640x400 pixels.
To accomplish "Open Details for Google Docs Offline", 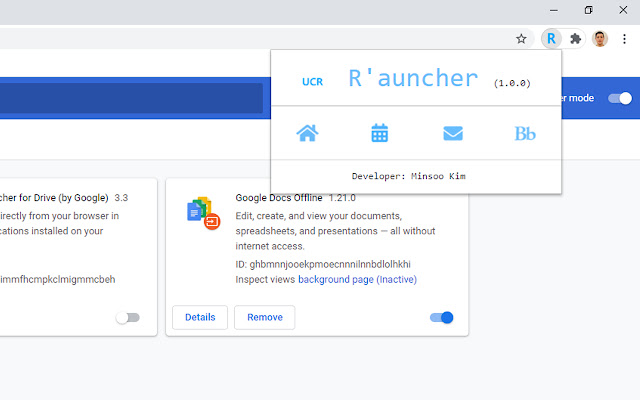I will [x=200, y=317].
